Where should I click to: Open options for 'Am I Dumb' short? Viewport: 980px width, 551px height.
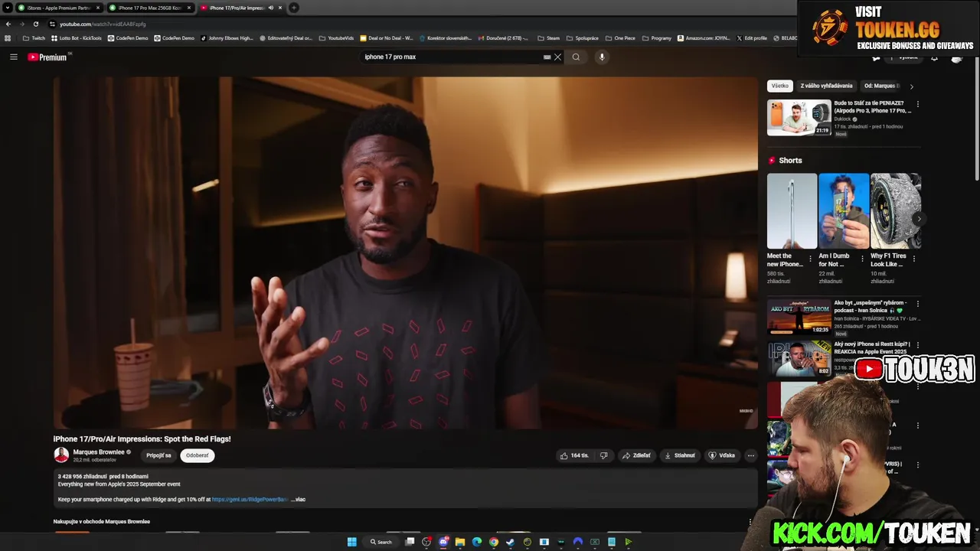coord(861,259)
